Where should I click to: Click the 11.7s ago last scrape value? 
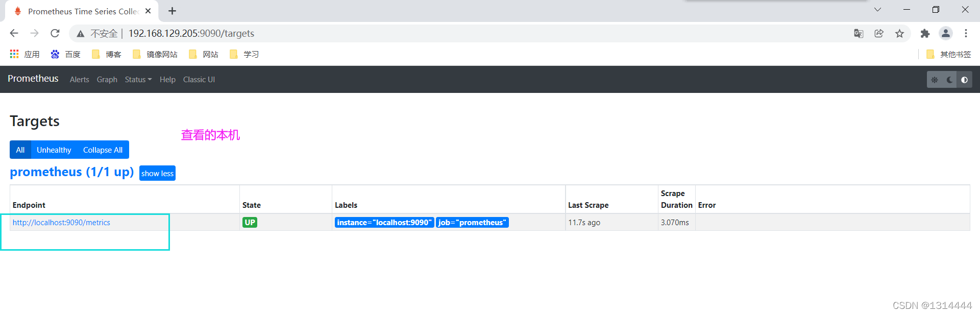pyautogui.click(x=584, y=223)
